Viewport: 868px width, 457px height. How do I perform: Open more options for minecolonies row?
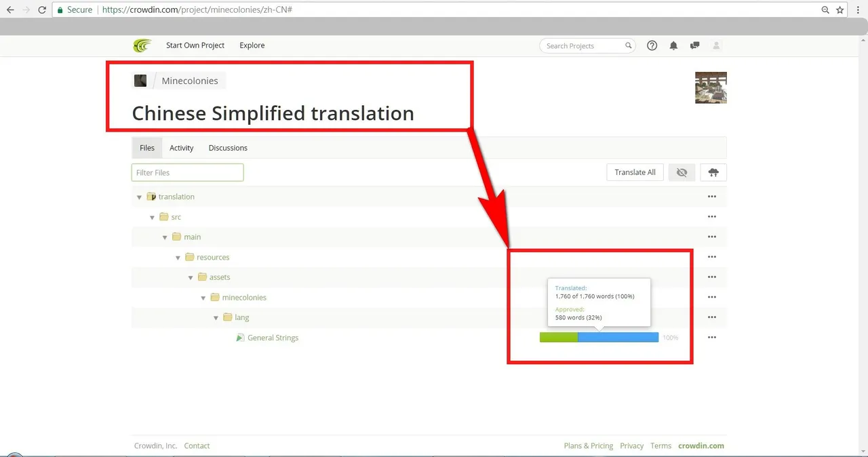point(712,297)
